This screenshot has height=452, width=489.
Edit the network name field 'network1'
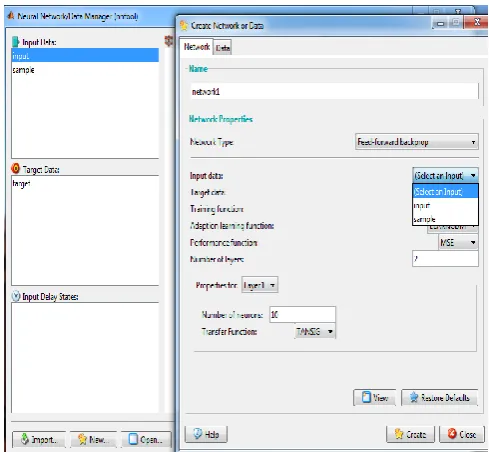[334, 91]
